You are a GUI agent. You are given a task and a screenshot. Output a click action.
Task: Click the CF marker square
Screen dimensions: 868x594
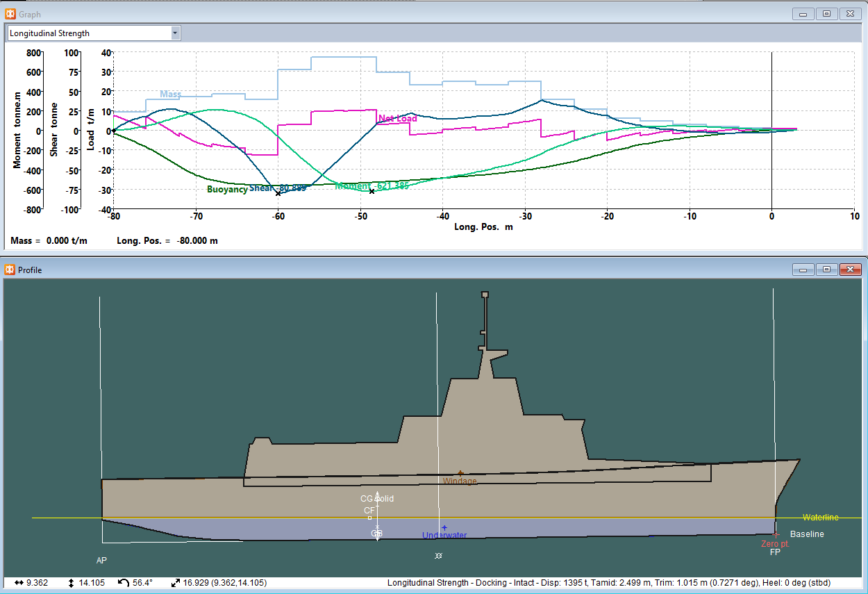coord(369,518)
